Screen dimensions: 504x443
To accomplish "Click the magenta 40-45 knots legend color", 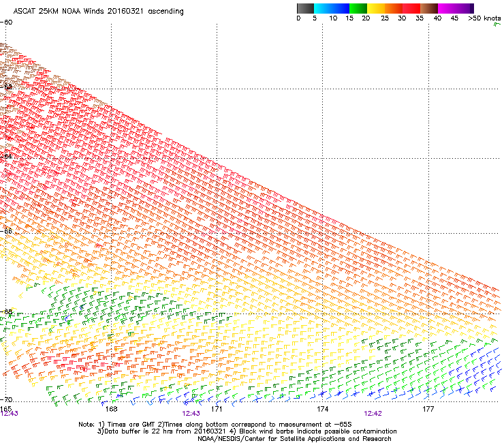I will click(447, 8).
